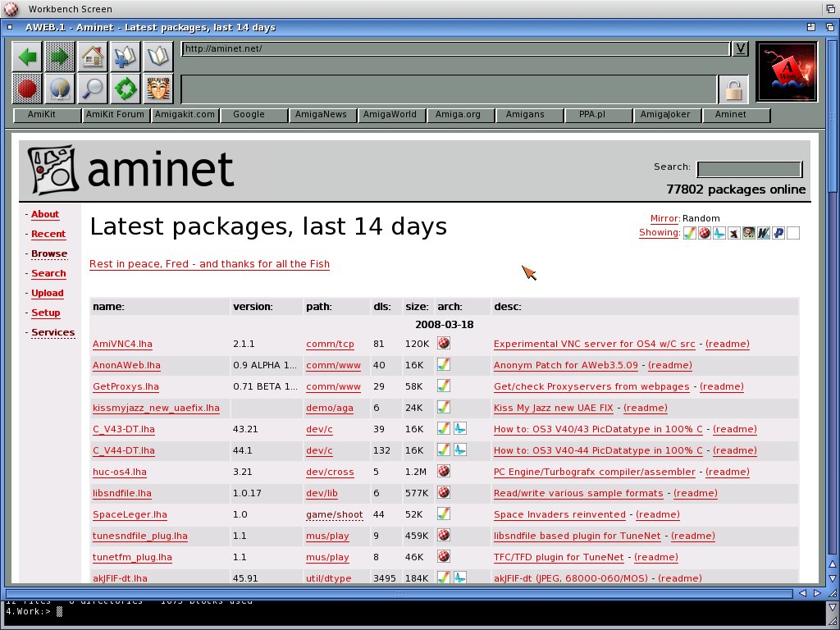This screenshot has width=840, height=630.
Task: Open the Google bookmark button
Action: [x=253, y=115]
